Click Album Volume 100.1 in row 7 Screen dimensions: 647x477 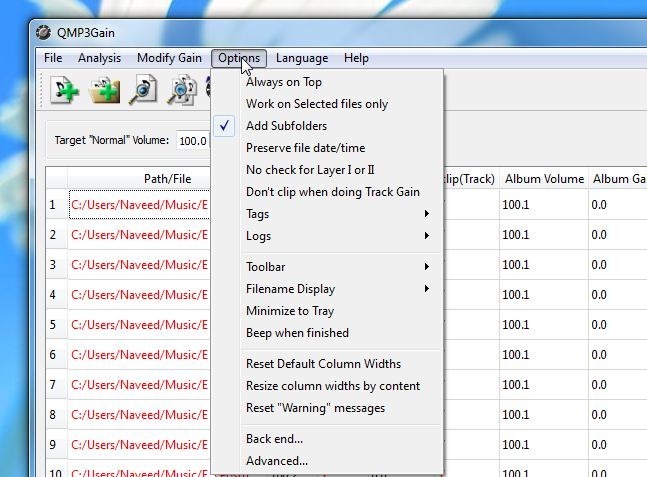[x=544, y=385]
